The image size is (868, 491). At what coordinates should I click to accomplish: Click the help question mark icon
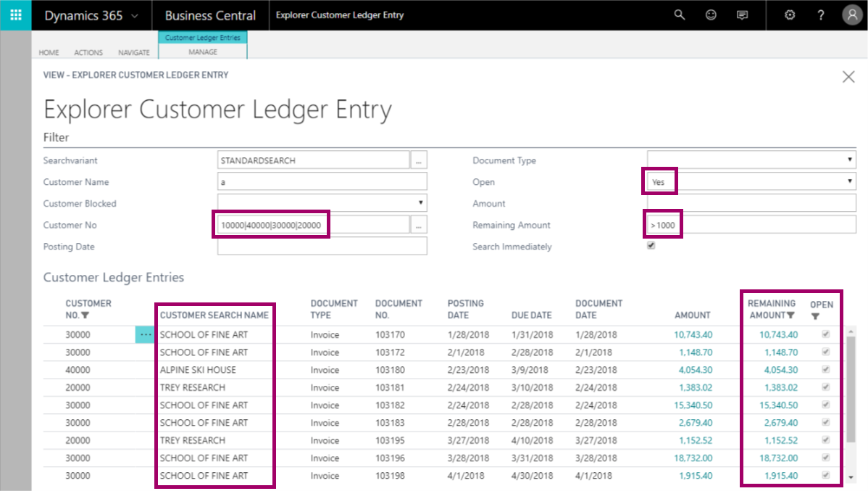pyautogui.click(x=821, y=15)
